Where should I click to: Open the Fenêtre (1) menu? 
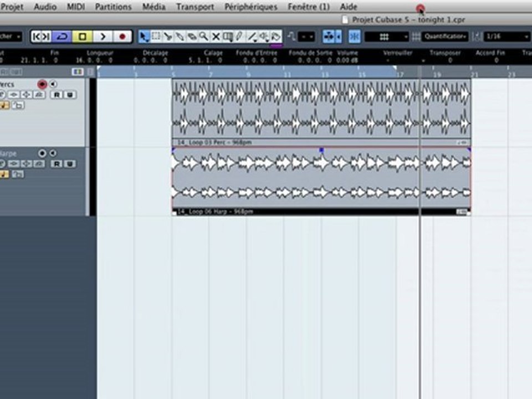coord(309,7)
